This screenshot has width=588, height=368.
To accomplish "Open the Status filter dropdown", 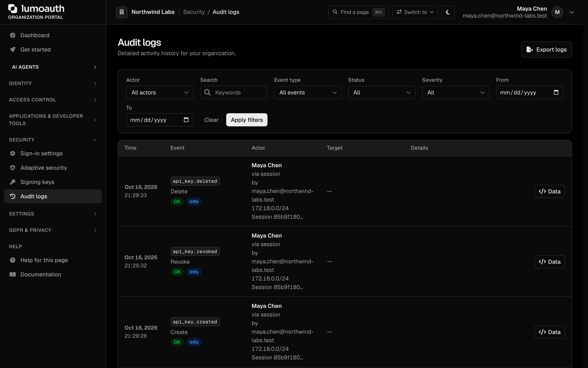I will 382,92.
